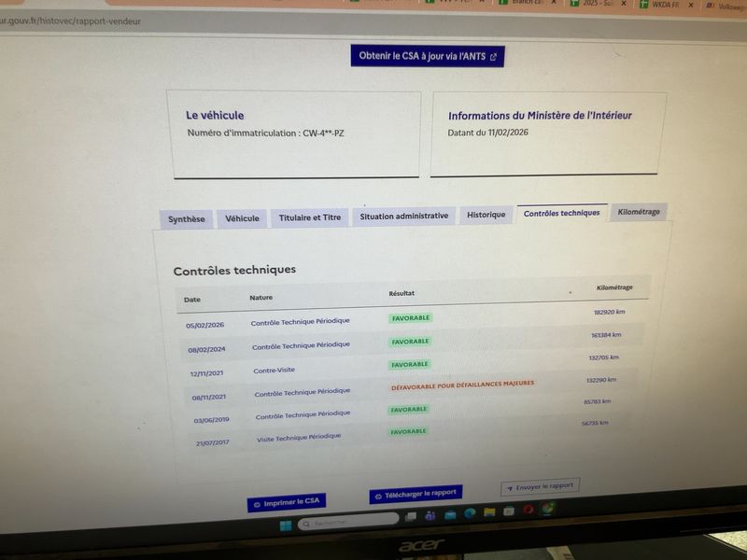This screenshot has width=747, height=560.
Task: Click the send arrow icon in Envoyer le rapport
Action: click(510, 488)
